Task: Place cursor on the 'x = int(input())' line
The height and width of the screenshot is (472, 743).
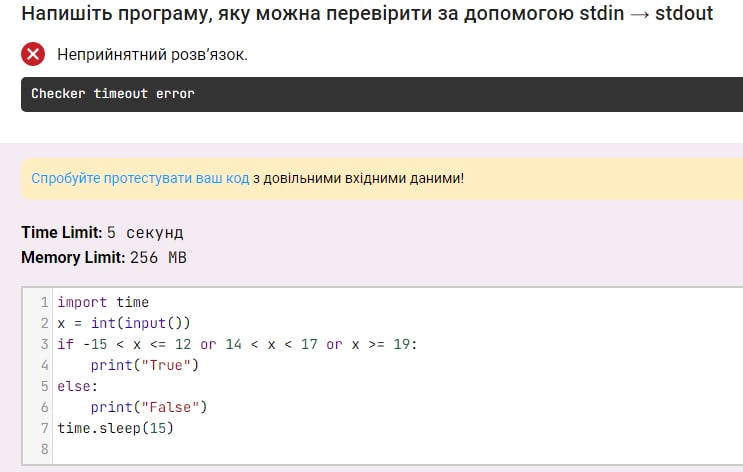Action: coord(124,323)
